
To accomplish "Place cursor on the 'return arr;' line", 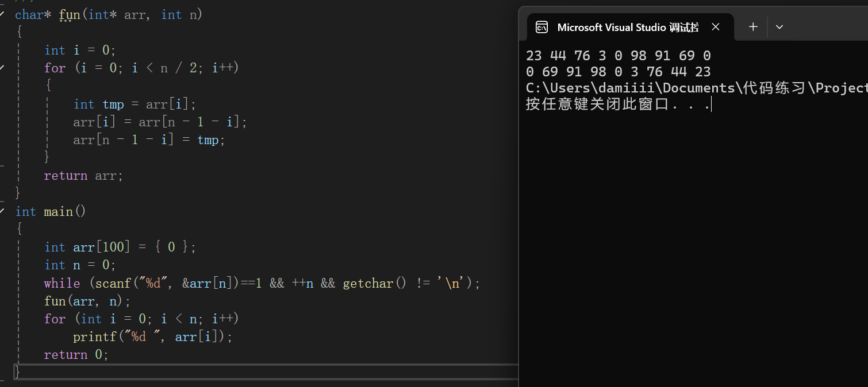I will [83, 176].
